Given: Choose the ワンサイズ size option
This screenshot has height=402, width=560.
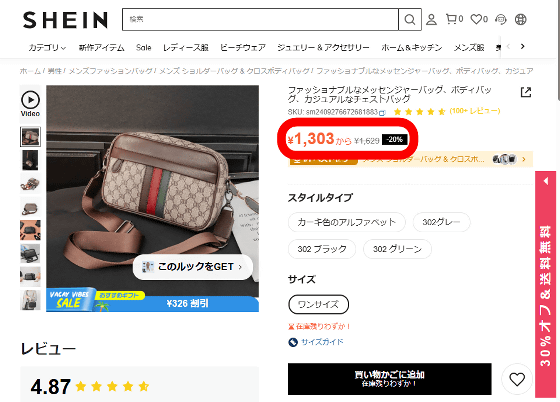Looking at the screenshot, I should click(x=318, y=305).
